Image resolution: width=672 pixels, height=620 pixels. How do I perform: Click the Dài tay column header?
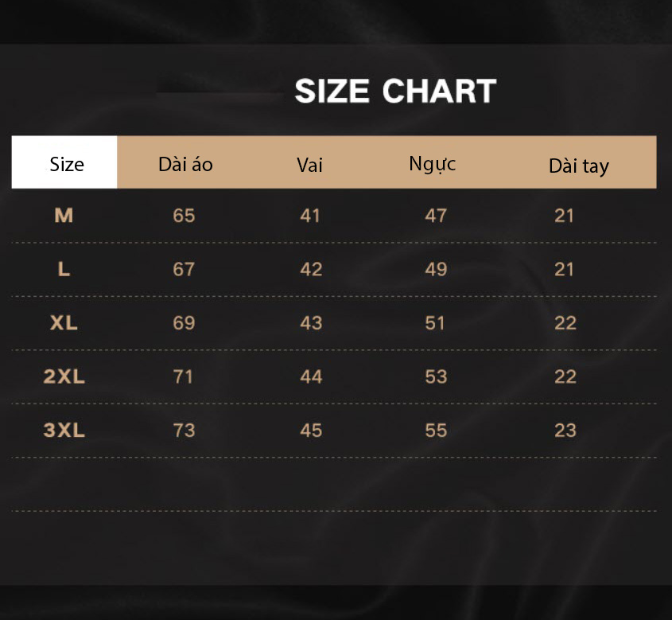[579, 166]
